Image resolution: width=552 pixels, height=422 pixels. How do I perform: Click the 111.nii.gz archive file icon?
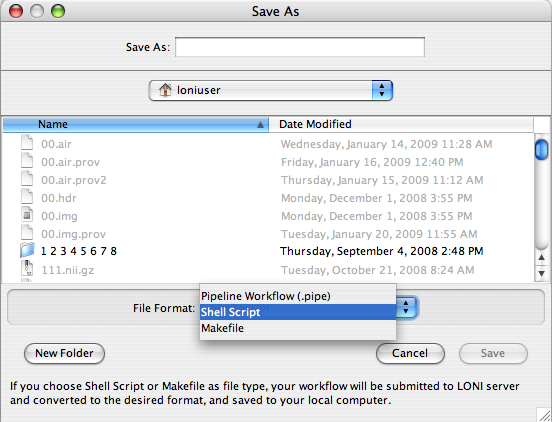(27, 269)
